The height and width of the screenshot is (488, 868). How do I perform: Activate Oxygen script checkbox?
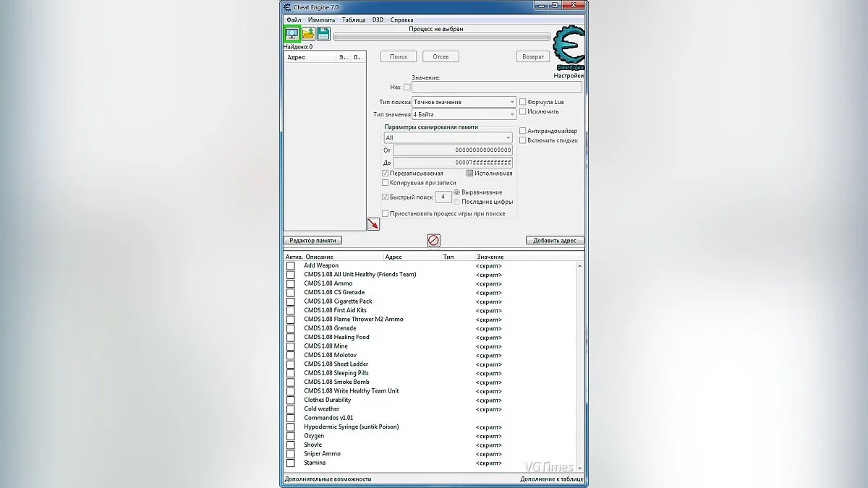291,436
